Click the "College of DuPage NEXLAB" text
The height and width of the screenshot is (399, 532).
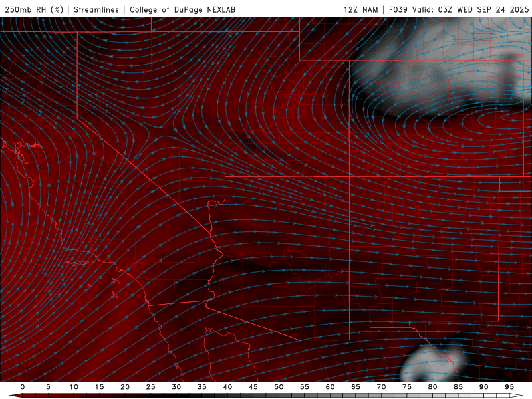point(182,9)
